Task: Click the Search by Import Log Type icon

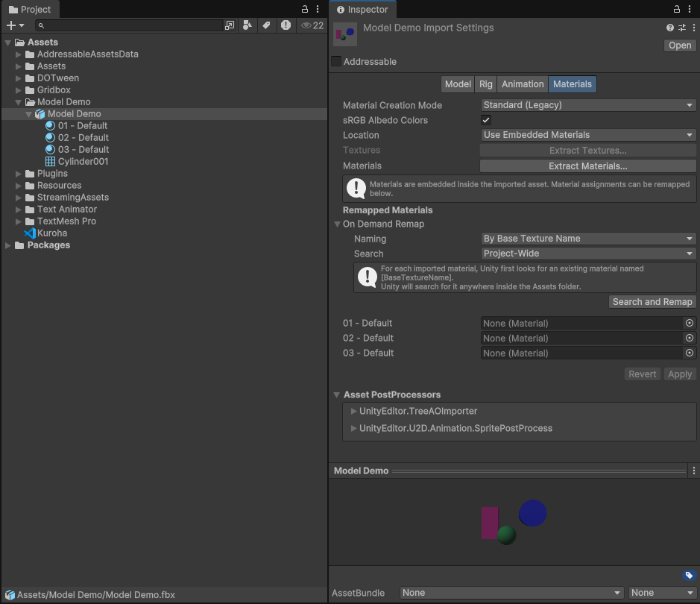Action: tap(286, 25)
